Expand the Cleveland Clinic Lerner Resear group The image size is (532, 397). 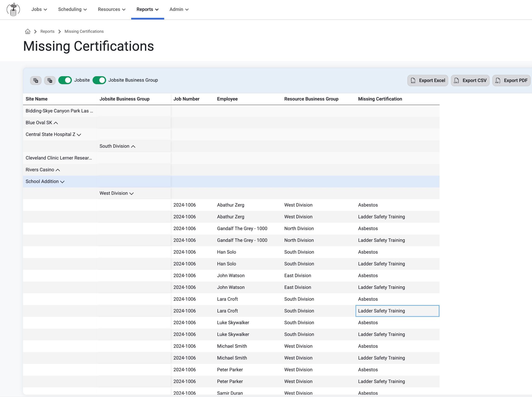(59, 158)
